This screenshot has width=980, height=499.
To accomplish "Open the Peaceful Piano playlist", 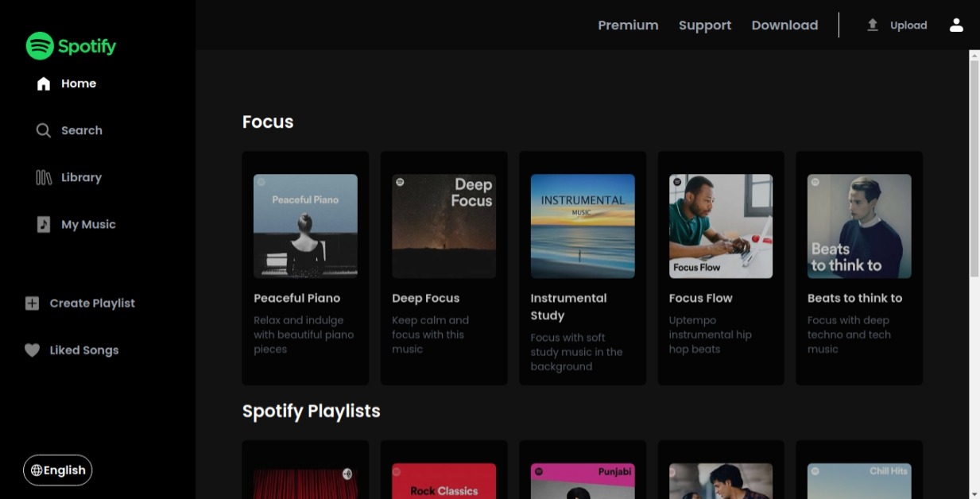I will [304, 268].
